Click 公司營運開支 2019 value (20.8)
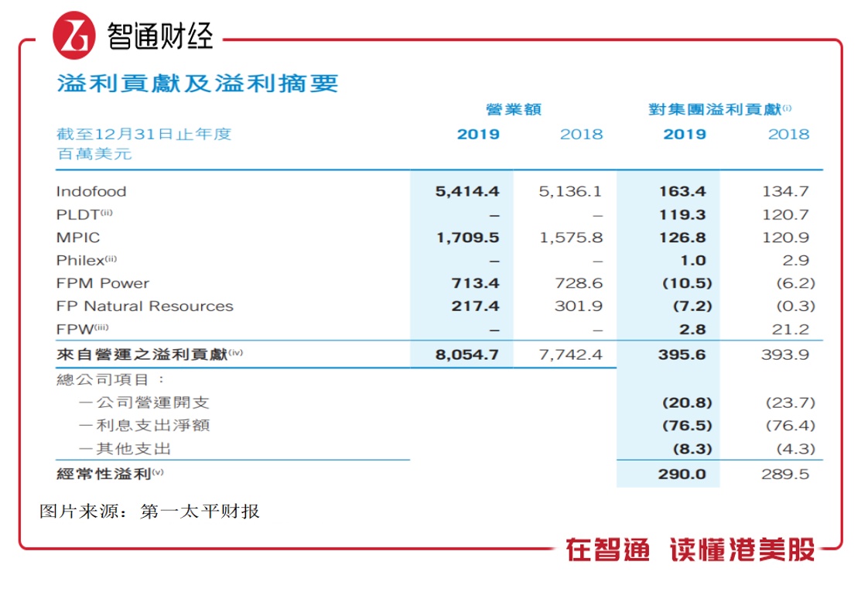Image resolution: width=868 pixels, height=589 pixels. [x=687, y=402]
